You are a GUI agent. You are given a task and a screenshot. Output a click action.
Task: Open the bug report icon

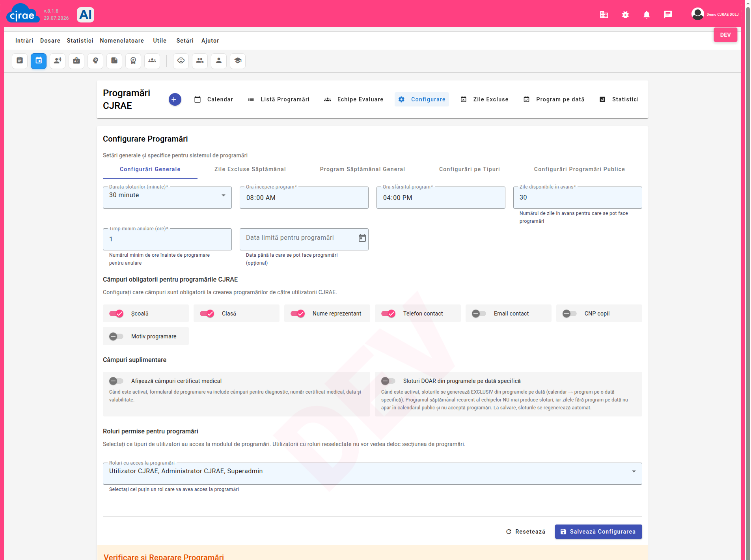(625, 15)
